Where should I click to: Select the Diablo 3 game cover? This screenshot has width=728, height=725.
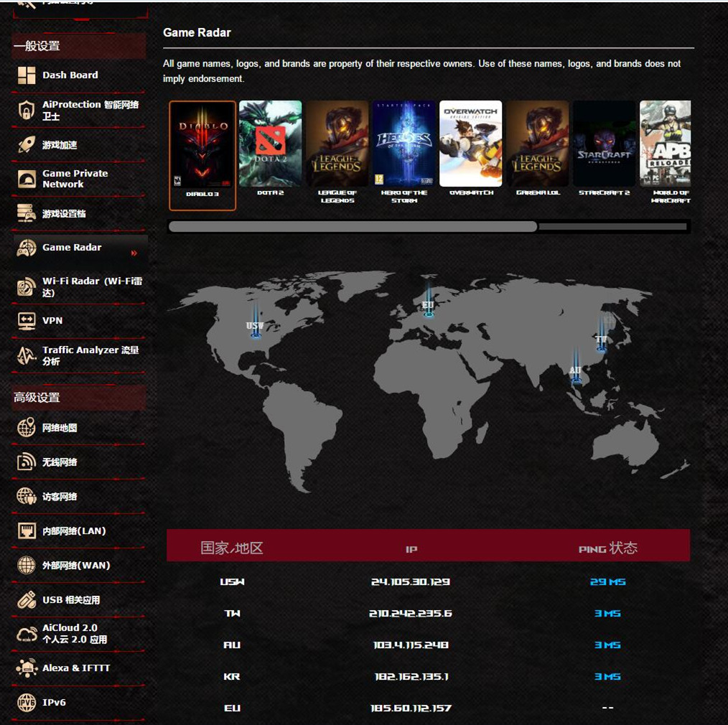coord(202,144)
